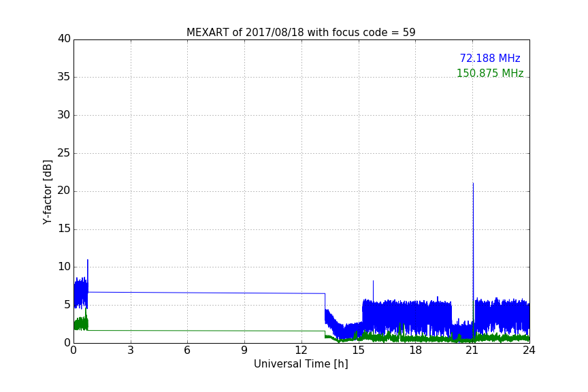Click the x-axis tick label 3
The image size is (588, 392).
[131, 350]
